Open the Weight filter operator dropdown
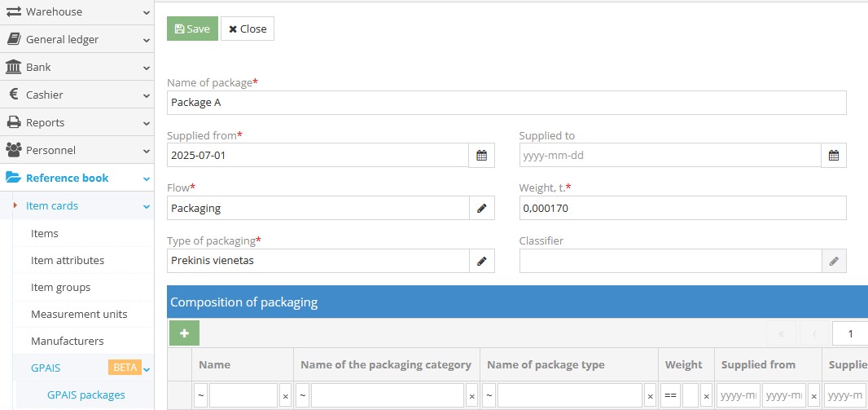The image size is (868, 410). (671, 396)
